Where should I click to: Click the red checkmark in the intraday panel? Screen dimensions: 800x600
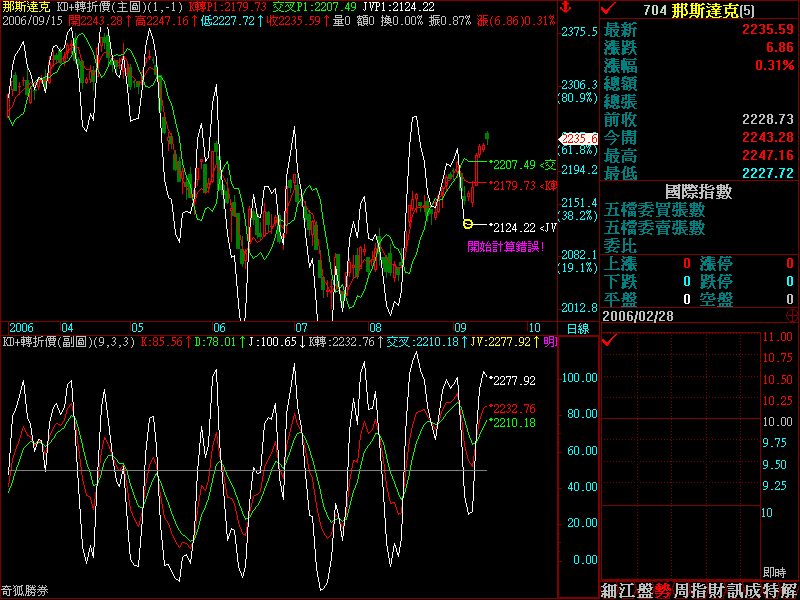coord(609,340)
